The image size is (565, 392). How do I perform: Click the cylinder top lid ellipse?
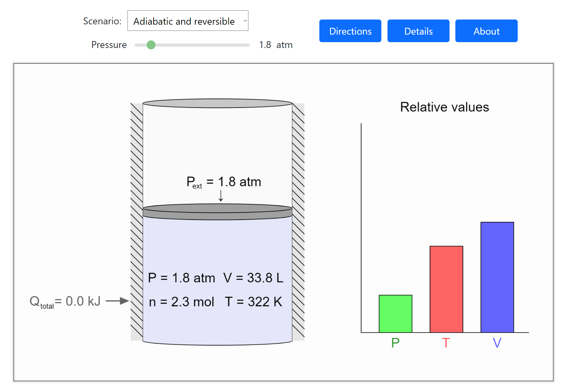click(217, 103)
